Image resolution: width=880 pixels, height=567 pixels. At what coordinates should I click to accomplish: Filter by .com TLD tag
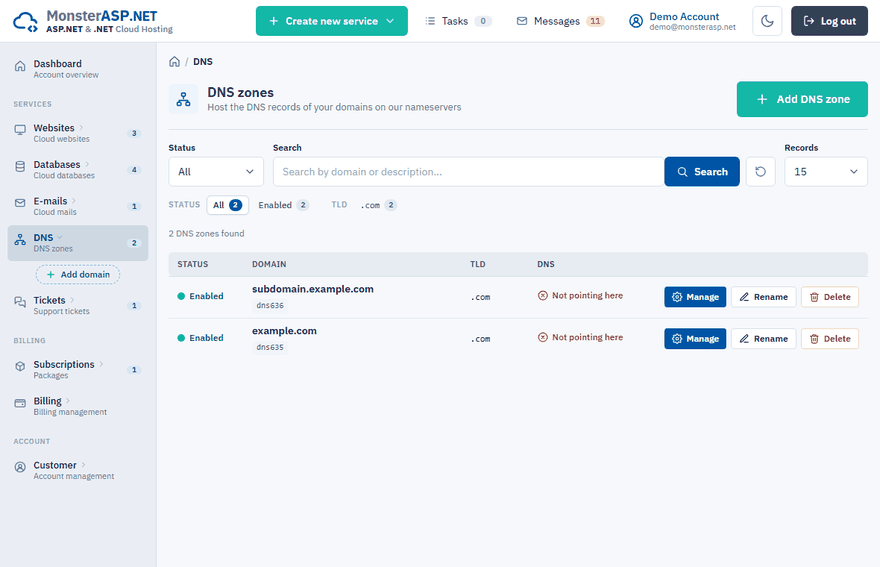click(x=378, y=205)
